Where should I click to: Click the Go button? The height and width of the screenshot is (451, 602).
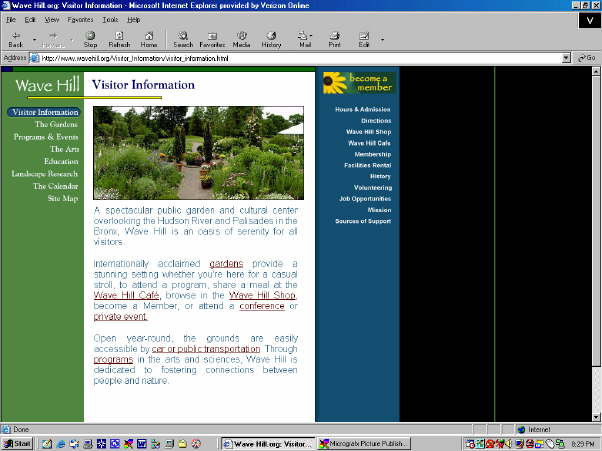(x=587, y=58)
